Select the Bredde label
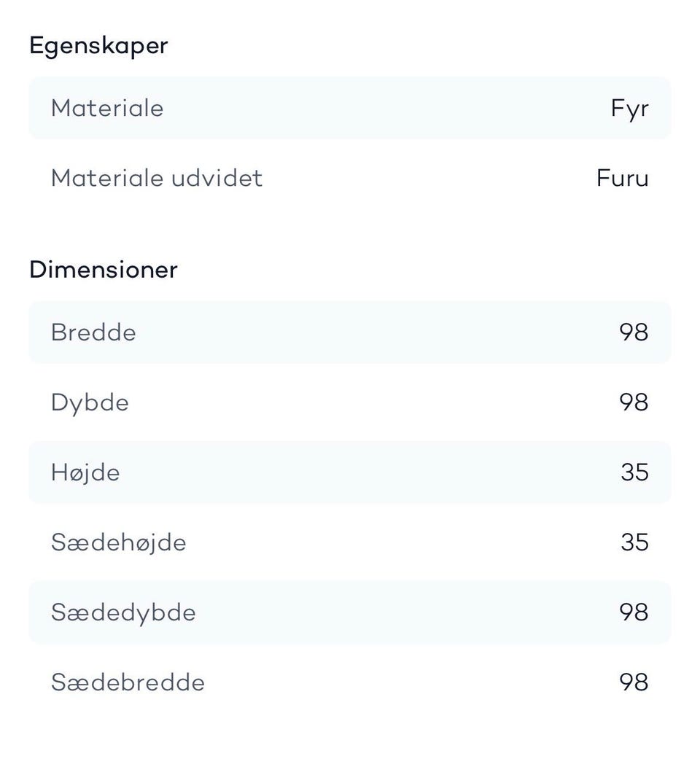The width and height of the screenshot is (700, 767). (93, 332)
